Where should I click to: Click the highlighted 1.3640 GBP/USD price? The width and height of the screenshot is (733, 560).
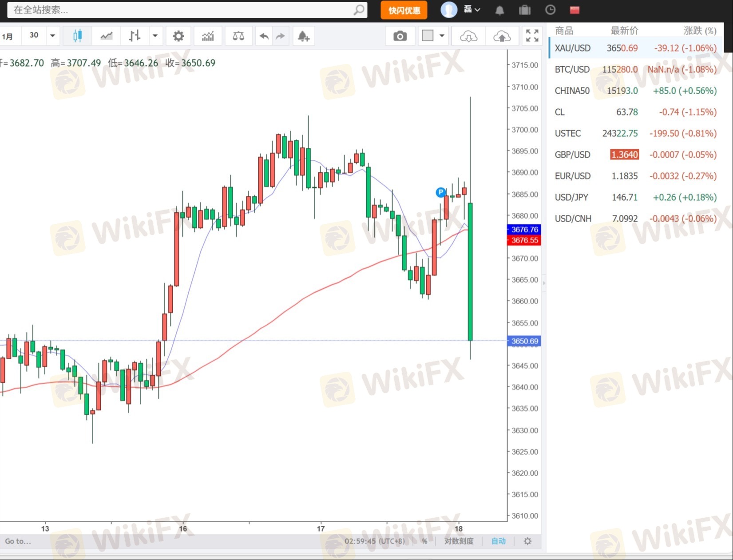pyautogui.click(x=625, y=155)
